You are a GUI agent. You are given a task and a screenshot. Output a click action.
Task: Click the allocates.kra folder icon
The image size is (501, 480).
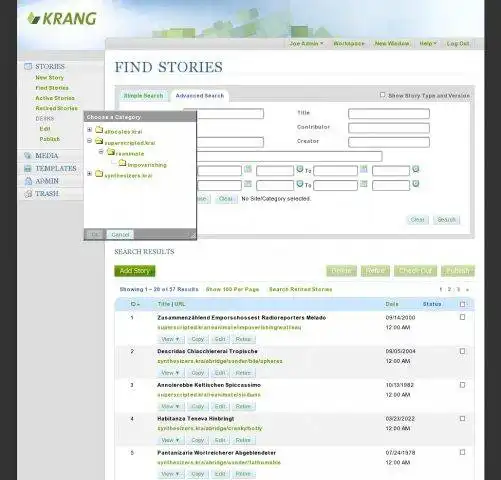tap(99, 130)
